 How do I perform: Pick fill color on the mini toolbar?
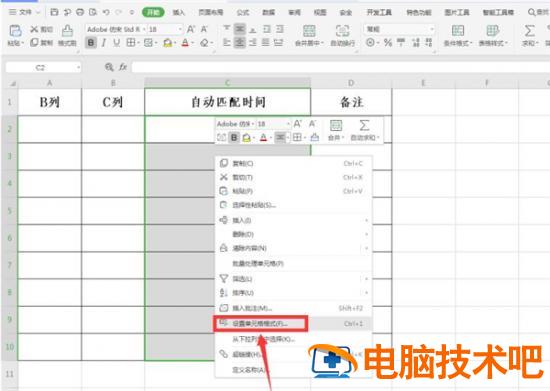point(247,137)
